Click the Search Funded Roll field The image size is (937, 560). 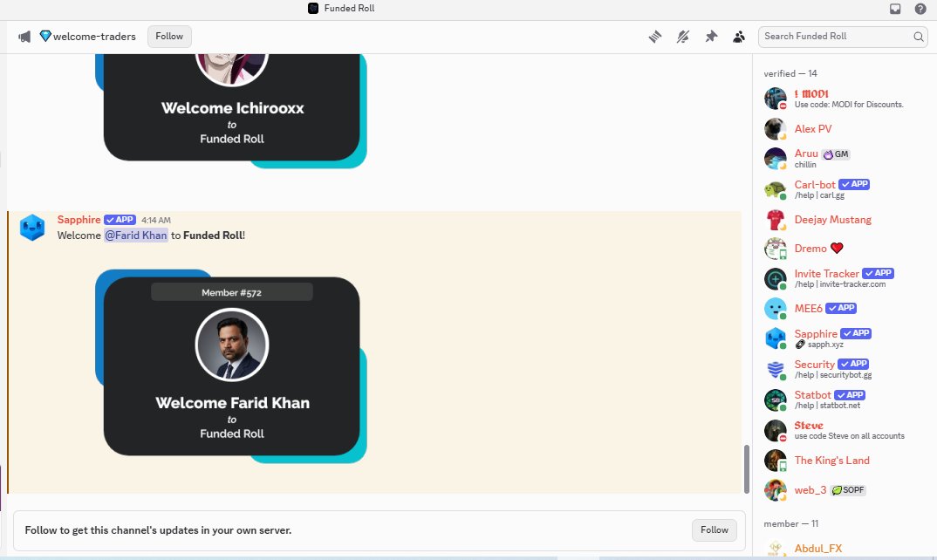click(843, 37)
